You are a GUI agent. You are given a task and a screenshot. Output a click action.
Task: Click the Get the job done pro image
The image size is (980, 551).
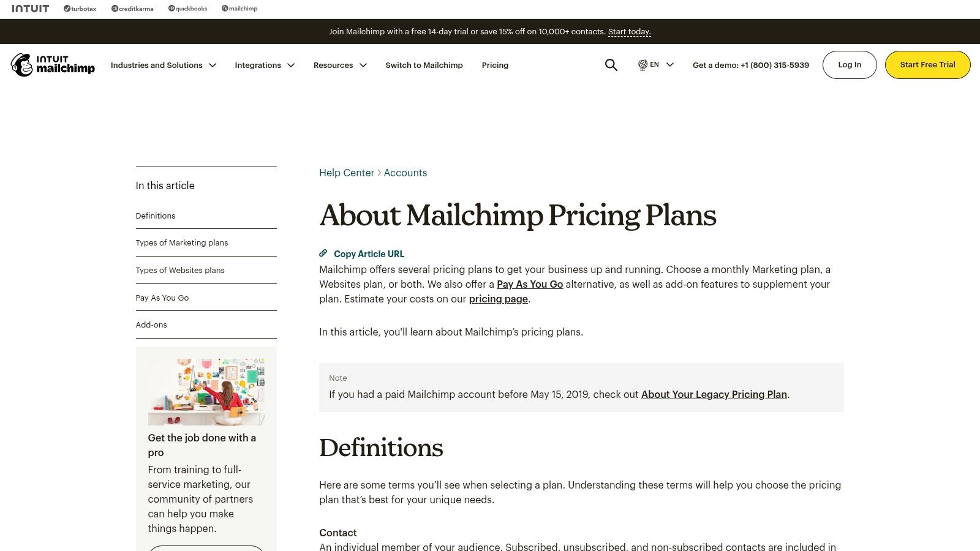click(206, 388)
